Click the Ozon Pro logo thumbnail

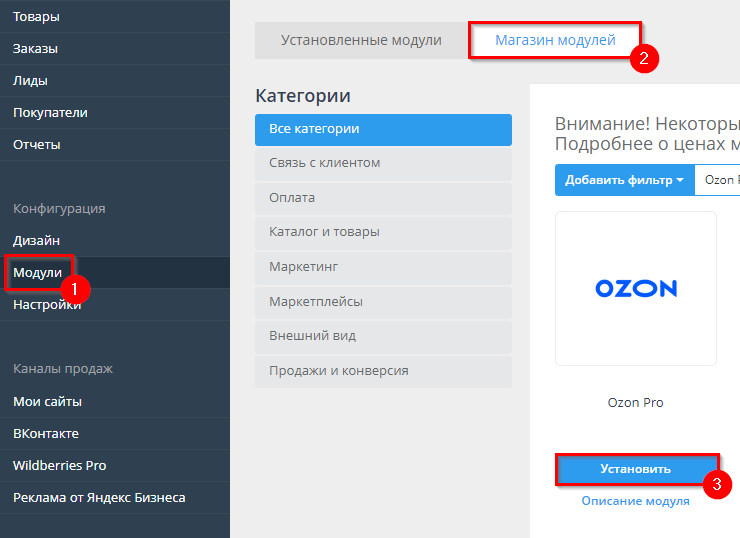pyautogui.click(x=636, y=288)
